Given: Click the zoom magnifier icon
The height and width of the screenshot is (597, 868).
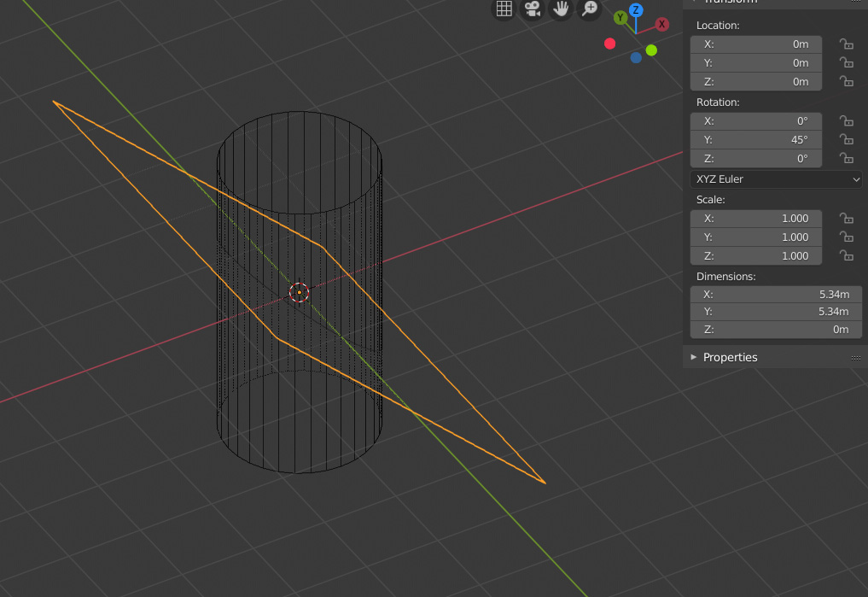Looking at the screenshot, I should click(590, 9).
